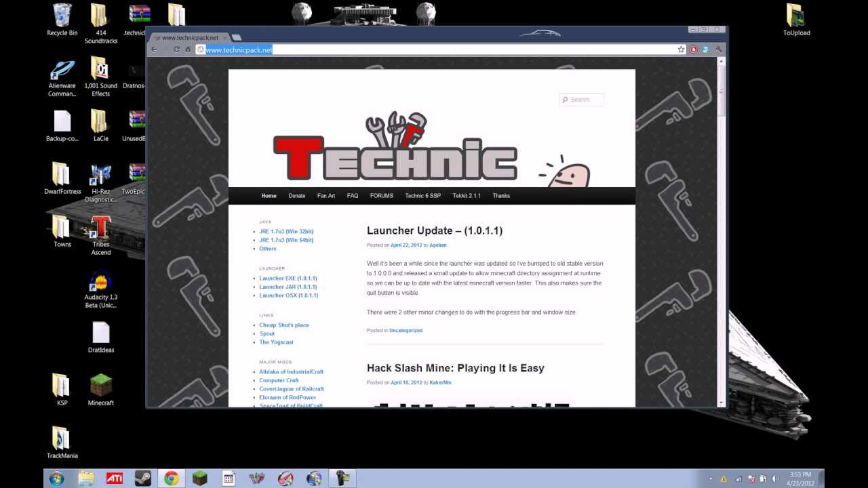Click JRE 1.7u3 (Win 64bit) link

286,240
